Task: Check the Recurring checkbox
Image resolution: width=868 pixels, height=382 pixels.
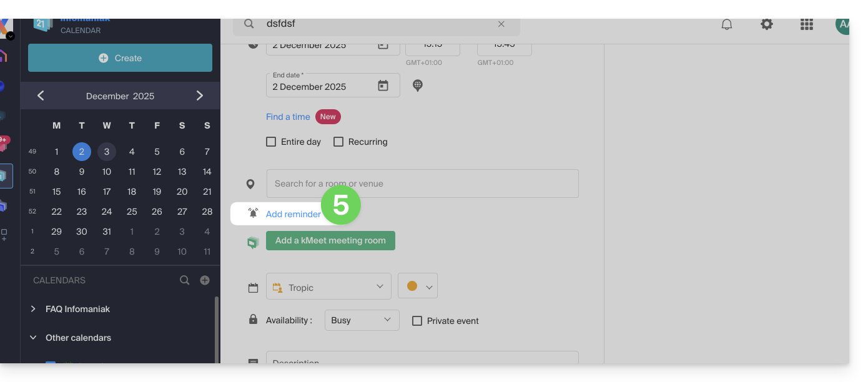Action: click(338, 142)
